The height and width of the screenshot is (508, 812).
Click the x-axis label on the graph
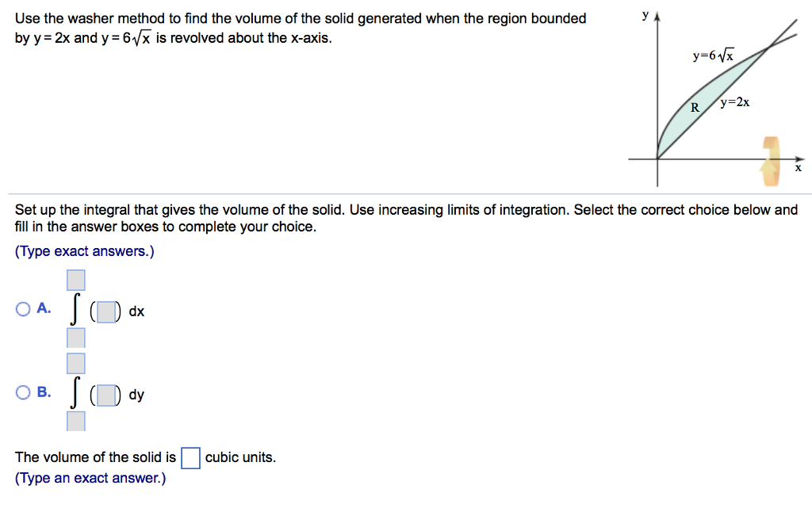[799, 168]
